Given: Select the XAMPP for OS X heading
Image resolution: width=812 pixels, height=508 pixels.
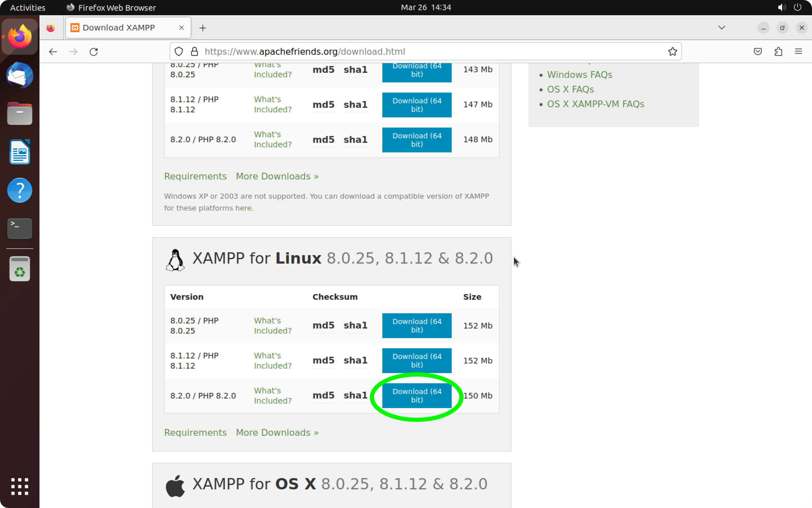Looking at the screenshot, I should [340, 484].
